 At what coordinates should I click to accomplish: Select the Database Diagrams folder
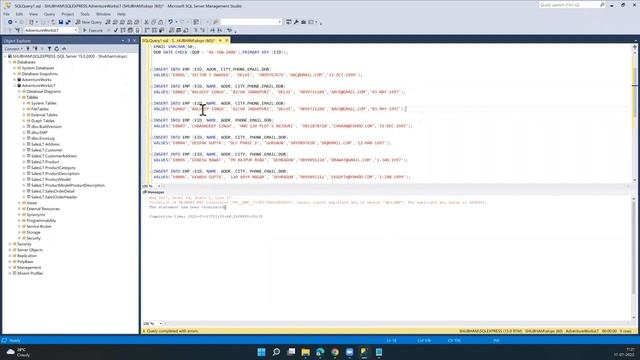pyautogui.click(x=43, y=91)
